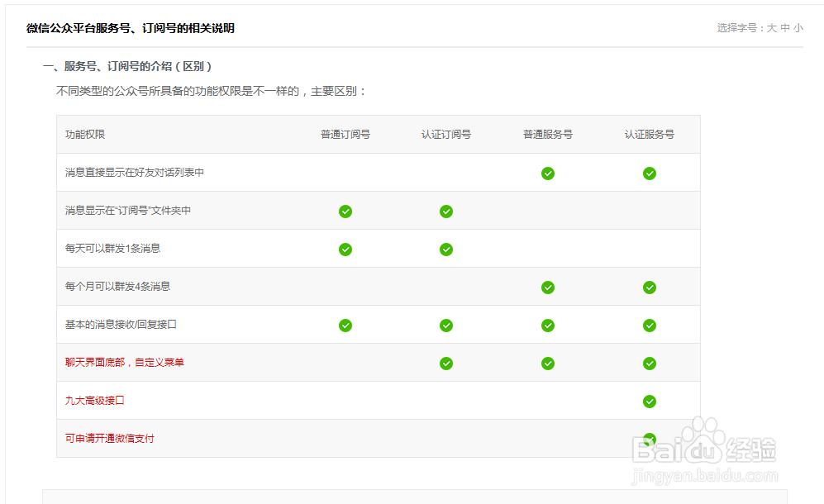Click the 功能权限 column header

(x=85, y=135)
